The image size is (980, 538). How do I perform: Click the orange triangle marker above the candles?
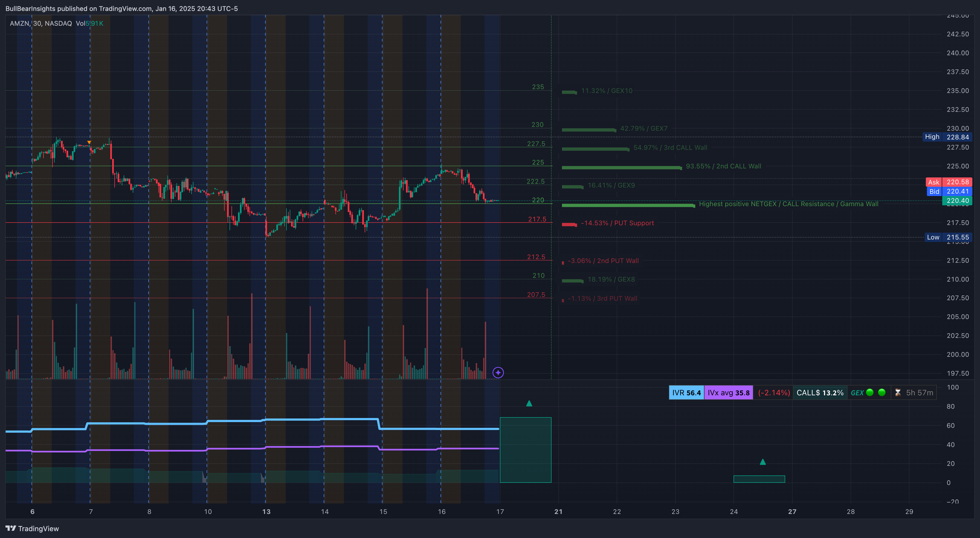pos(89,143)
